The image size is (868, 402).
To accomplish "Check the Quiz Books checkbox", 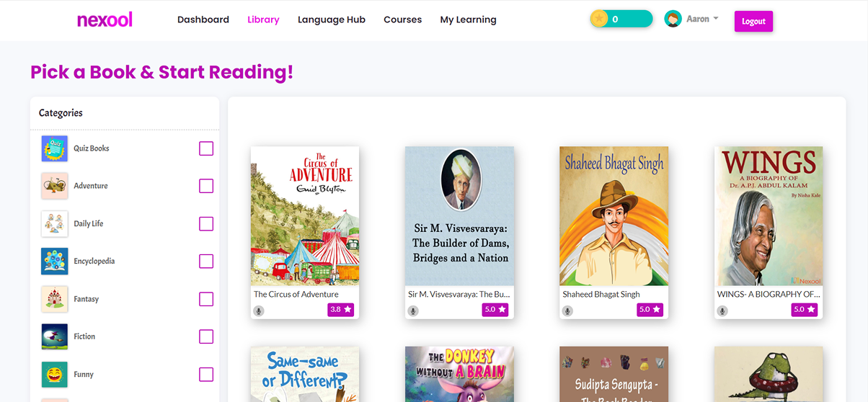I will [x=206, y=148].
